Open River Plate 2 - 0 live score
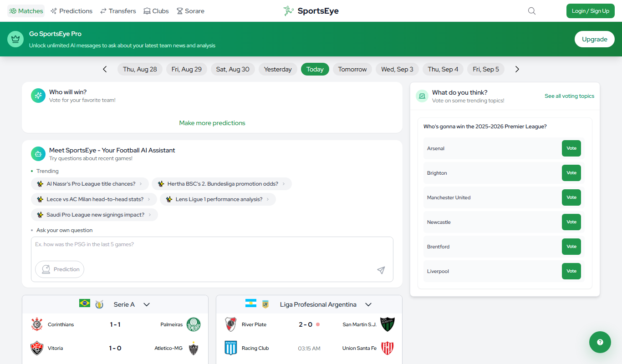Image resolution: width=622 pixels, height=364 pixels. tap(306, 324)
